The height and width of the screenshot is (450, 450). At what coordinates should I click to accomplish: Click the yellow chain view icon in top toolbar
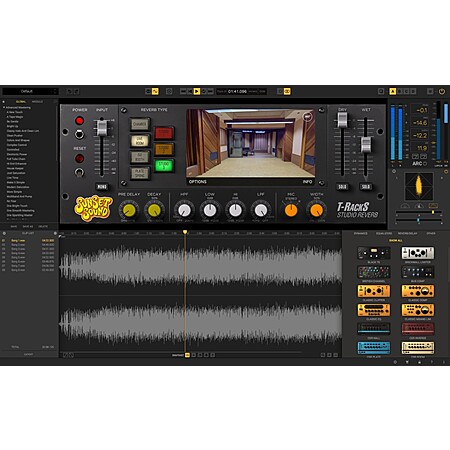tap(155, 91)
